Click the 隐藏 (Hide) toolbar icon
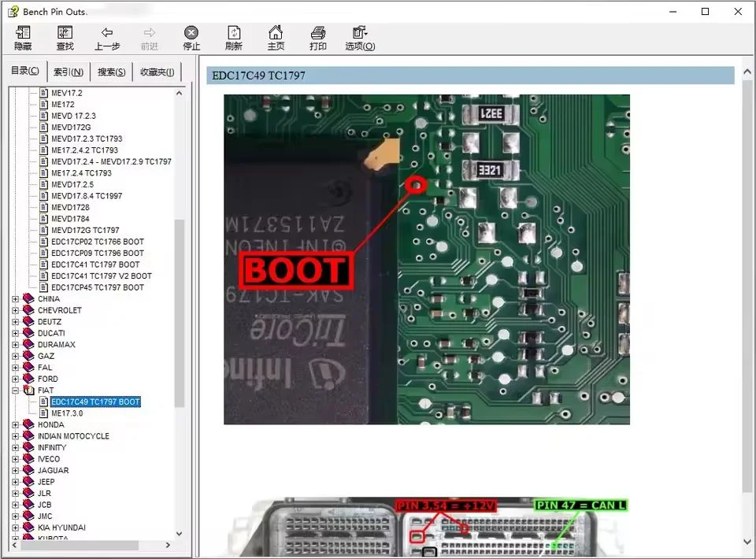This screenshot has height=559, width=756. point(23,37)
